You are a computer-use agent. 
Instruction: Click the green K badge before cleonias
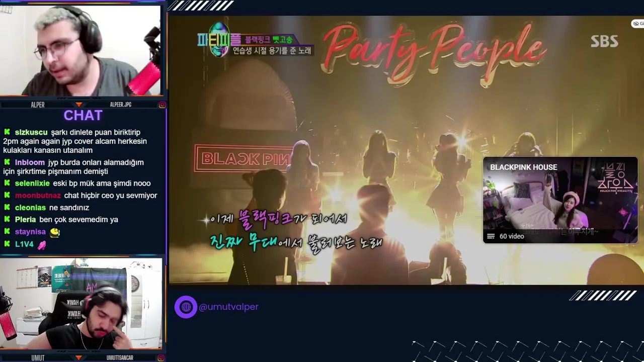(7, 208)
